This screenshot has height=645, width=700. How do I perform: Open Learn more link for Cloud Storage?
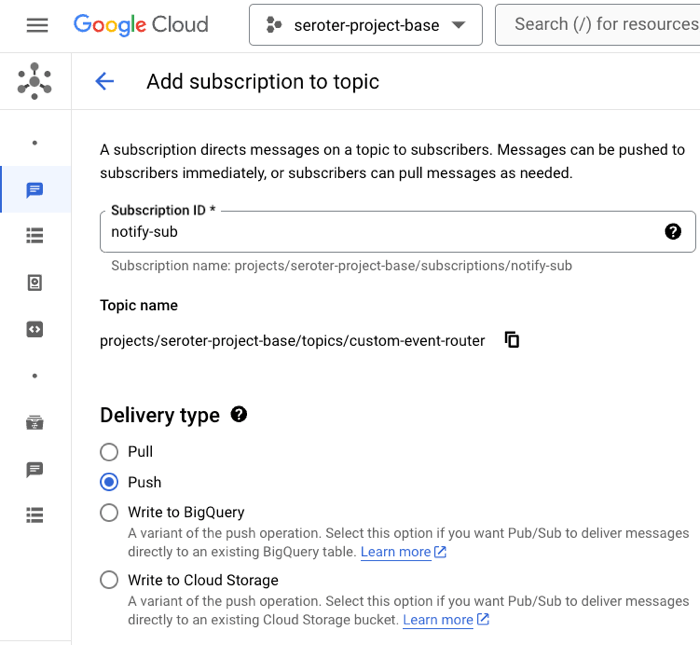click(438, 620)
